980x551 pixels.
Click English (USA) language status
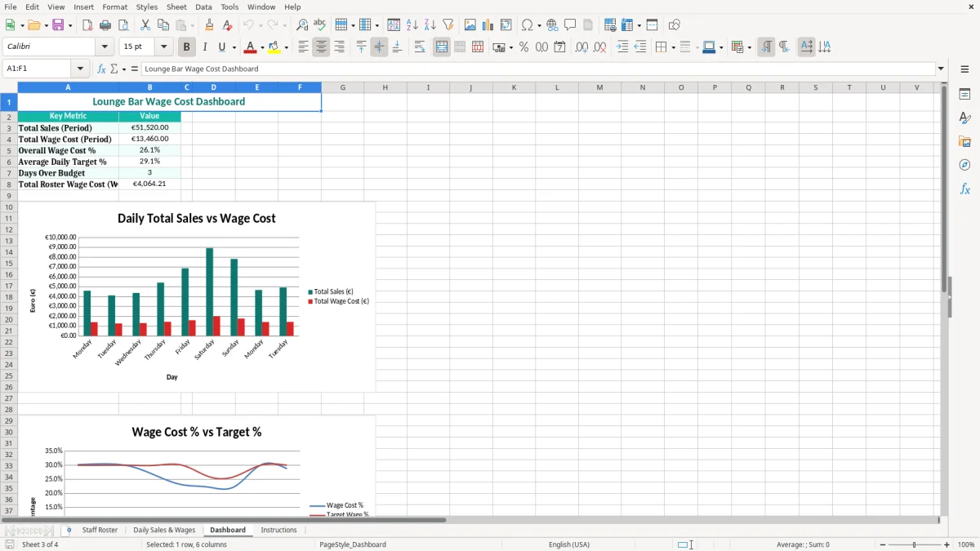tap(569, 544)
